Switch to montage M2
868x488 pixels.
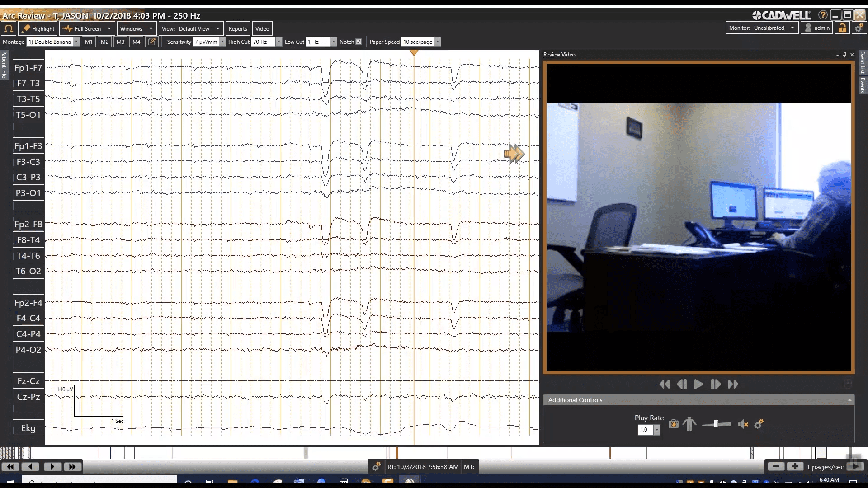pos(104,42)
